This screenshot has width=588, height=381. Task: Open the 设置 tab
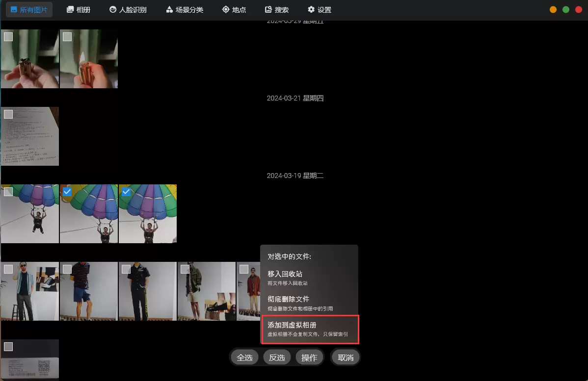(320, 10)
